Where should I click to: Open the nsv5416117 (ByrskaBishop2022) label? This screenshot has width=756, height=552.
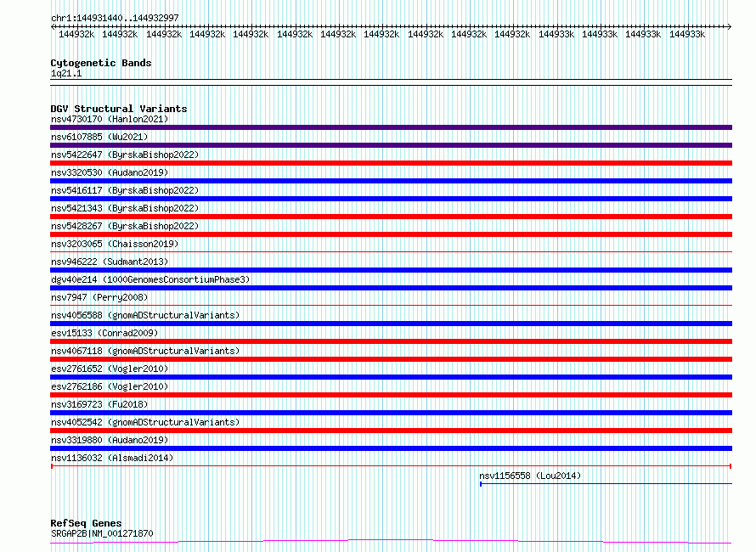click(125, 190)
